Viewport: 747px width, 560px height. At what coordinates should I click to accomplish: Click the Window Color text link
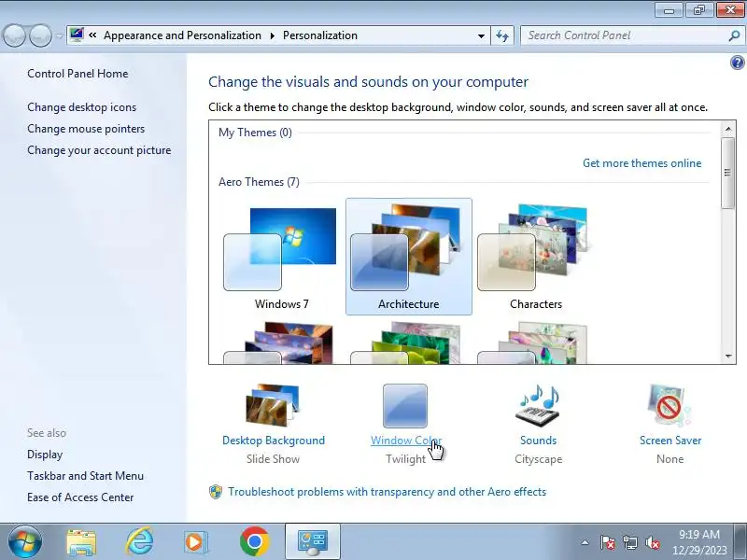(x=406, y=441)
